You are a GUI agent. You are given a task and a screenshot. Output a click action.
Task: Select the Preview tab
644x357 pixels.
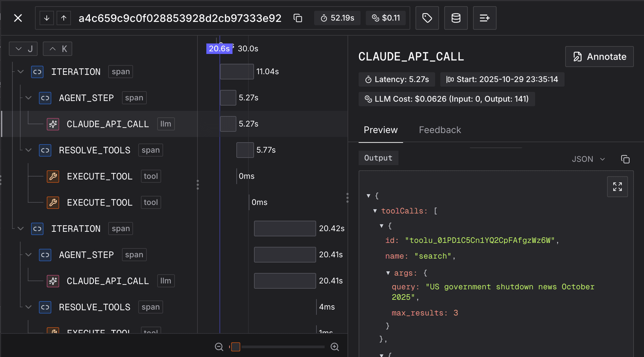(x=381, y=130)
